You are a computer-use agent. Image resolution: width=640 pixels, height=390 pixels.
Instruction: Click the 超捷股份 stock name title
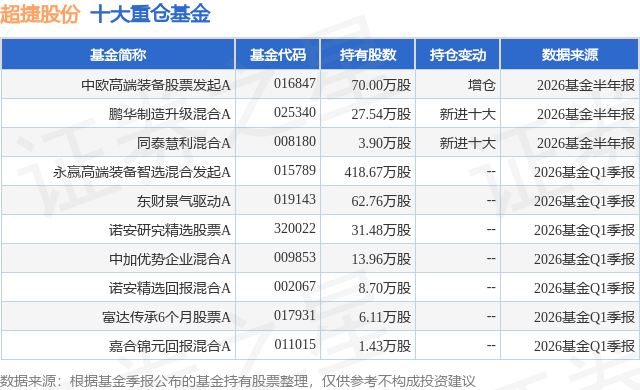point(40,14)
